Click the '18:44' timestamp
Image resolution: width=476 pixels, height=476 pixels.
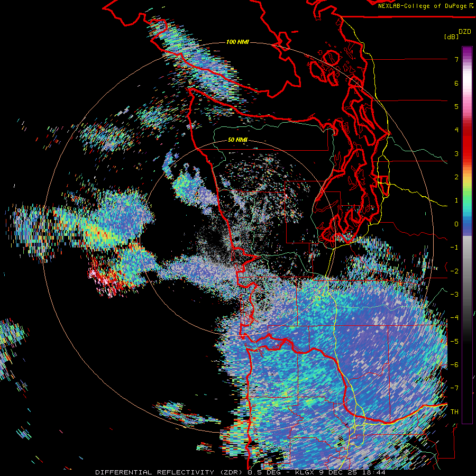coord(374,472)
